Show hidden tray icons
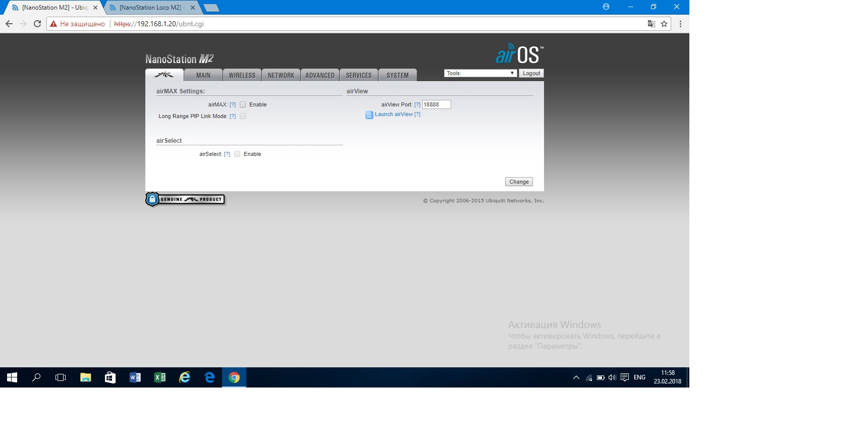Image resolution: width=868 pixels, height=442 pixels. pos(576,377)
